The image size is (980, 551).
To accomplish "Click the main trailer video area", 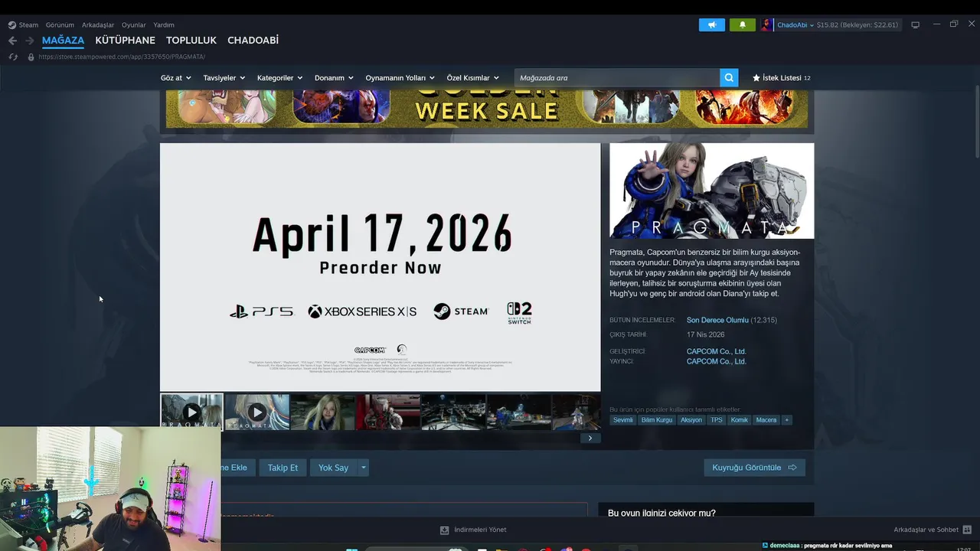I will coord(380,267).
